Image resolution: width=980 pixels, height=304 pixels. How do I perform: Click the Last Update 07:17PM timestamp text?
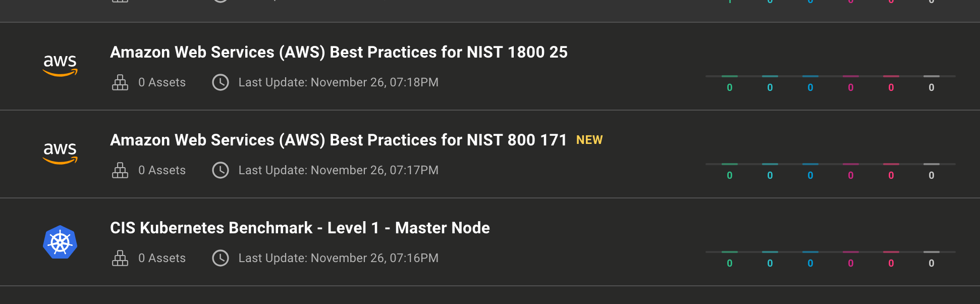(x=338, y=170)
